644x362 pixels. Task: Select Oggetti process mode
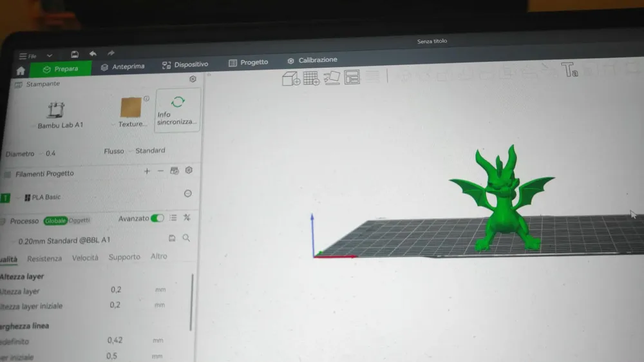[x=79, y=220]
